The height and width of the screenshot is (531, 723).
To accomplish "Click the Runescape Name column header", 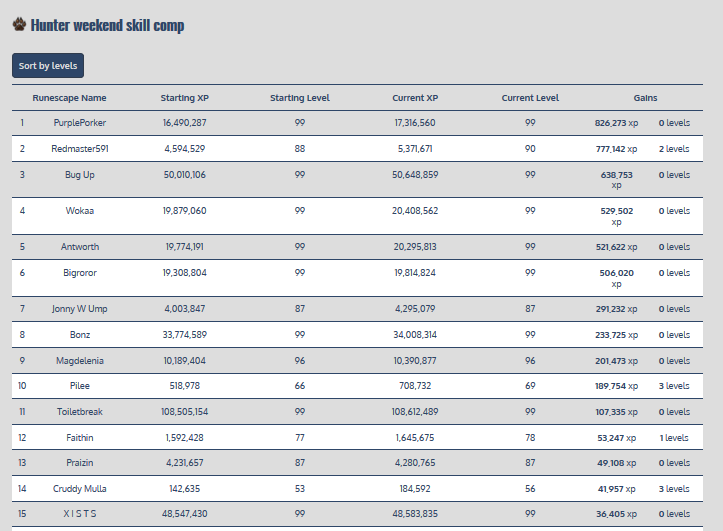I will (x=69, y=98).
